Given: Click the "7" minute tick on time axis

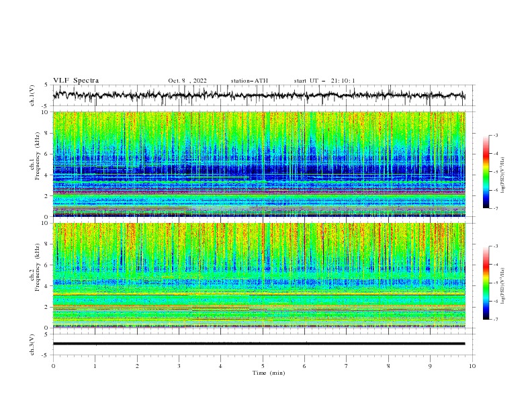Looking at the screenshot, I should [x=347, y=366].
